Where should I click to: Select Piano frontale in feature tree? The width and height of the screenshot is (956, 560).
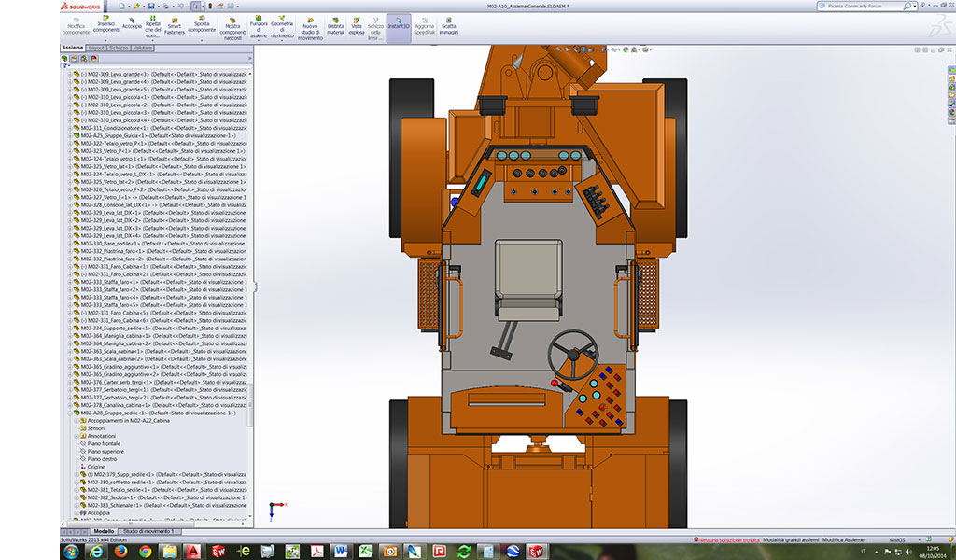(105, 443)
